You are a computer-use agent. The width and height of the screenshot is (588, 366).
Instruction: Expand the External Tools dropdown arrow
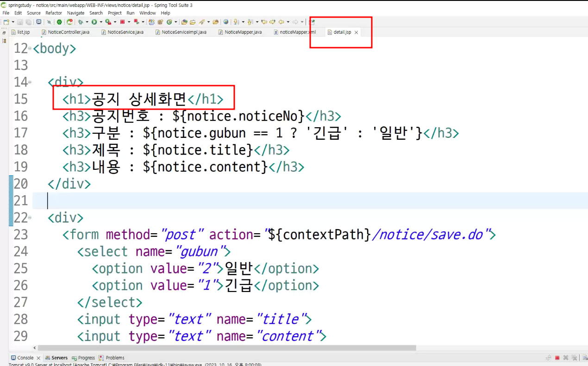click(x=143, y=22)
